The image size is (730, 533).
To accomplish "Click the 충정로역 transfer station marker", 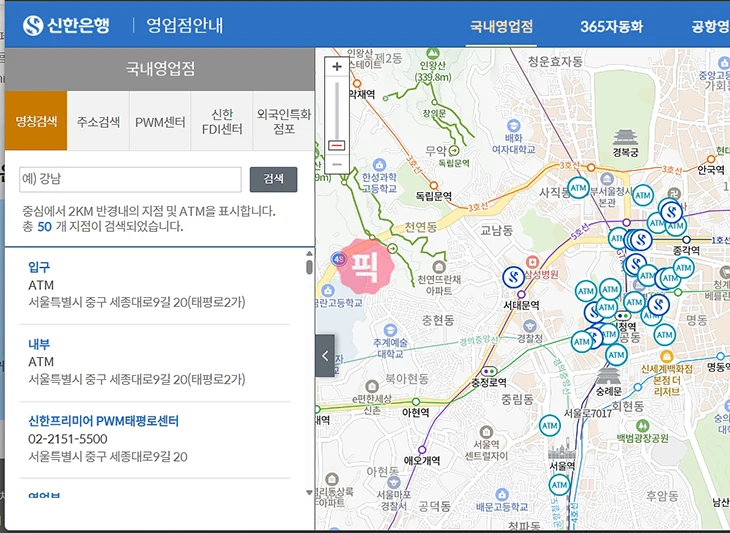I will [489, 371].
